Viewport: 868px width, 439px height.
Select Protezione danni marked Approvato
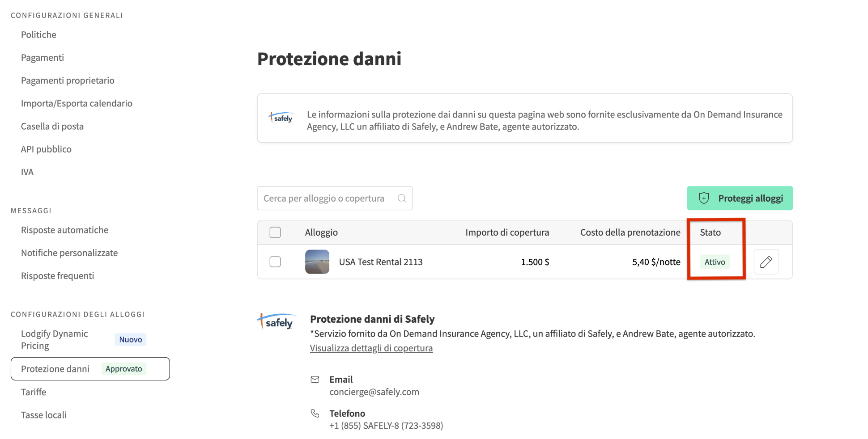click(x=55, y=368)
